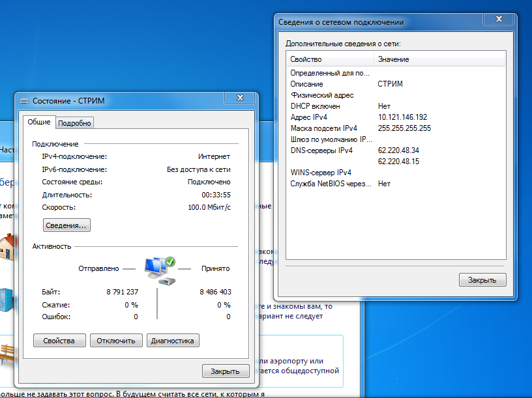Open the Подробно tab

pos(74,123)
